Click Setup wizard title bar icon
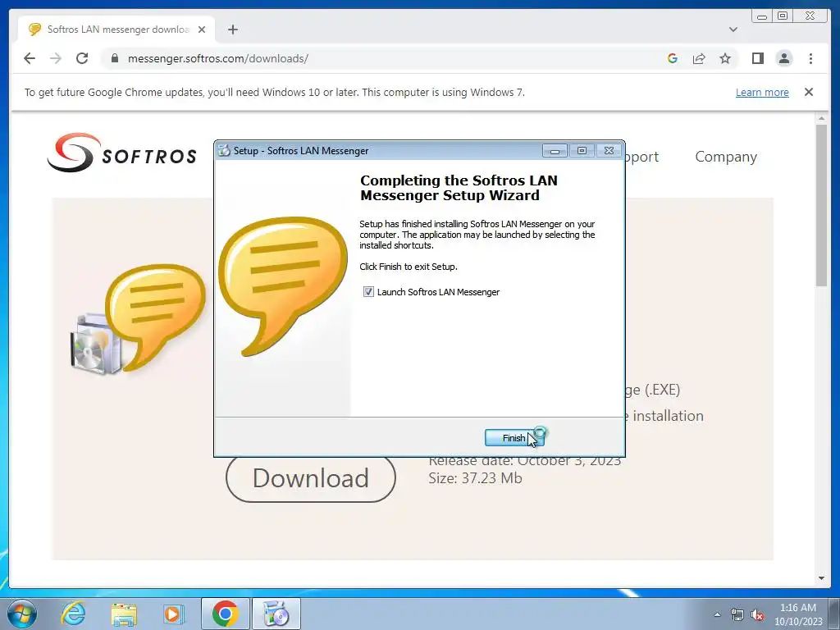The width and height of the screenshot is (840, 630). 224,151
